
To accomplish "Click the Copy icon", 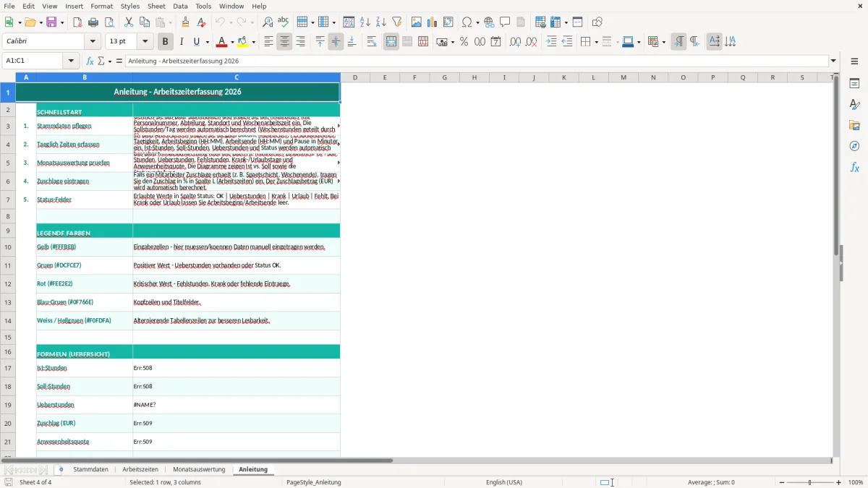I will point(145,22).
